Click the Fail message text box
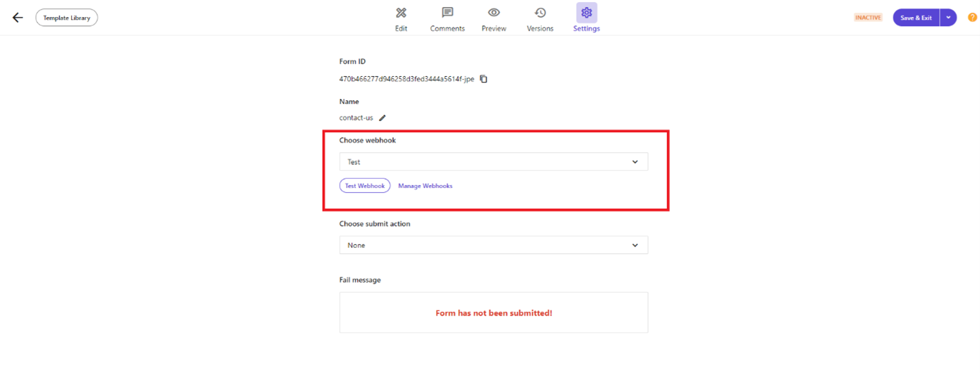The width and height of the screenshot is (980, 373). tap(494, 312)
